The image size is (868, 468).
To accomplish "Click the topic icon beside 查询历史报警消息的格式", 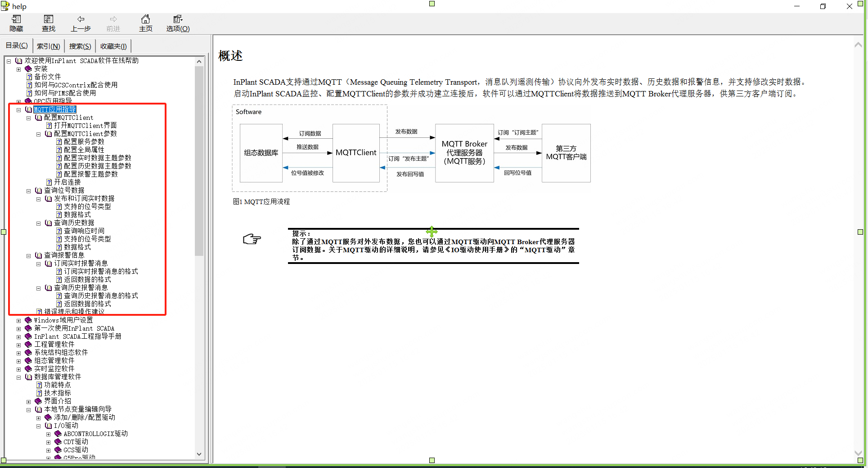I will pos(59,296).
